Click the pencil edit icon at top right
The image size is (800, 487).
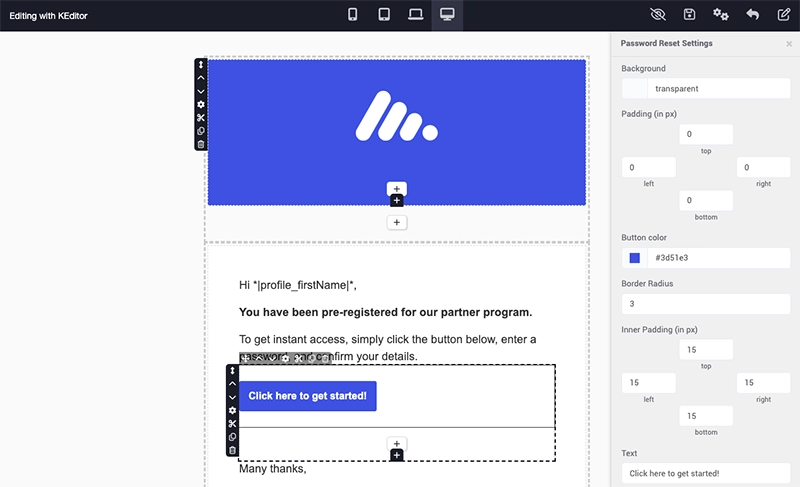coord(783,15)
